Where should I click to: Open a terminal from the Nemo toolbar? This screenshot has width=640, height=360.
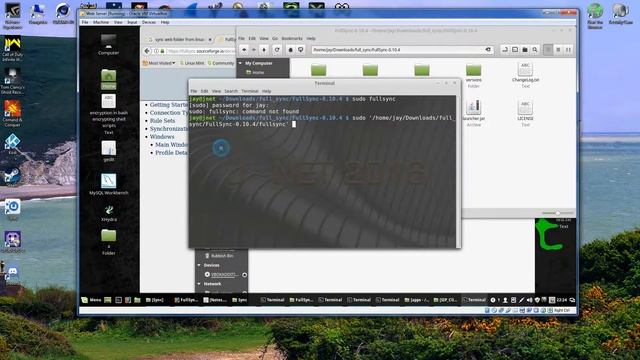click(x=515, y=50)
